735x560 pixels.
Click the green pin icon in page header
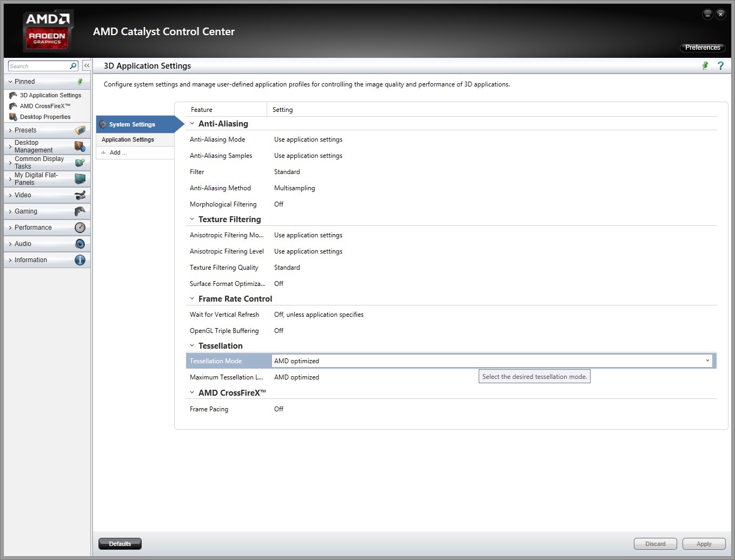click(705, 65)
